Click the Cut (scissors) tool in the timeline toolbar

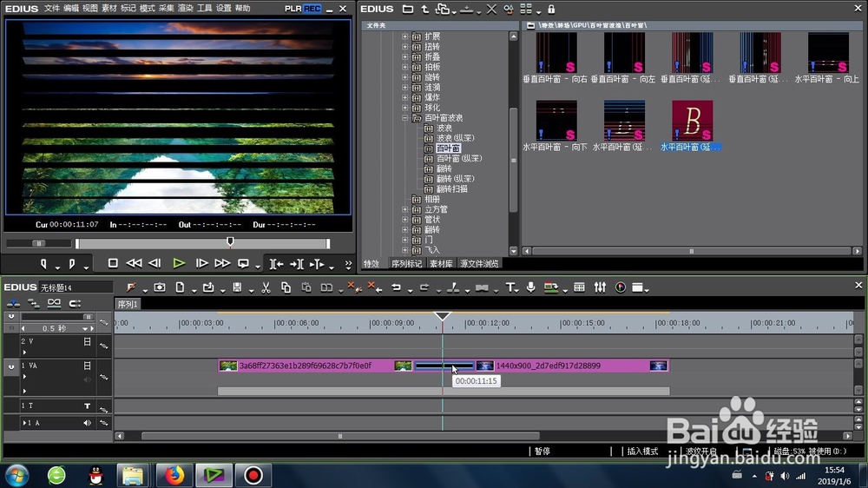[266, 287]
